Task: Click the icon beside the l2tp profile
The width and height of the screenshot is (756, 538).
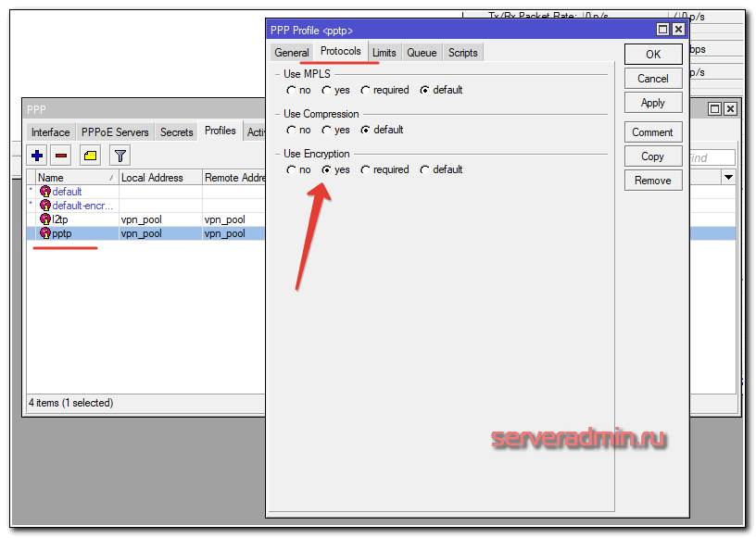Action: 45,219
